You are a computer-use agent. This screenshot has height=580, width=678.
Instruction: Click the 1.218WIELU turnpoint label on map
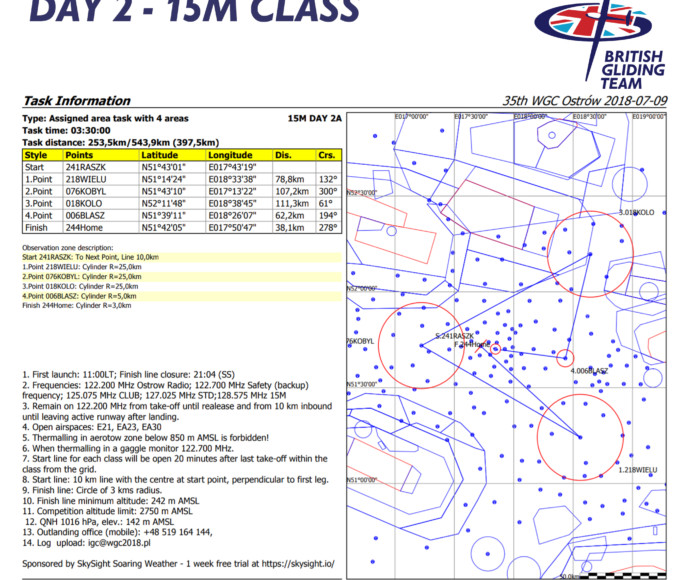click(x=637, y=469)
